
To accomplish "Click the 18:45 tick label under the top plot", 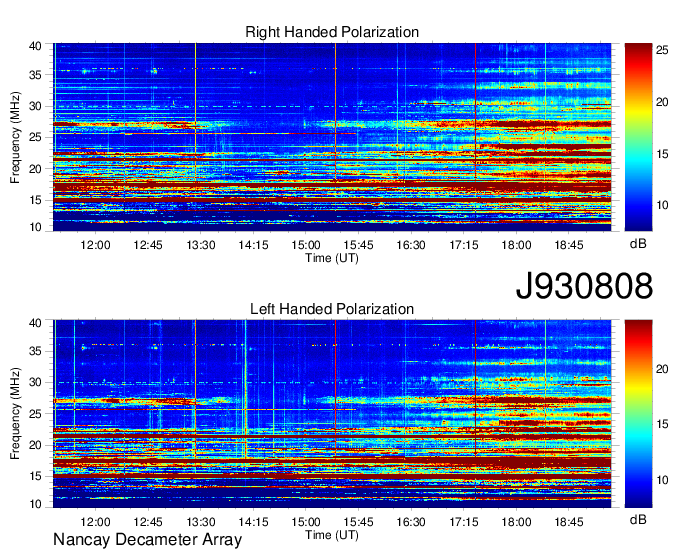I will (569, 245).
